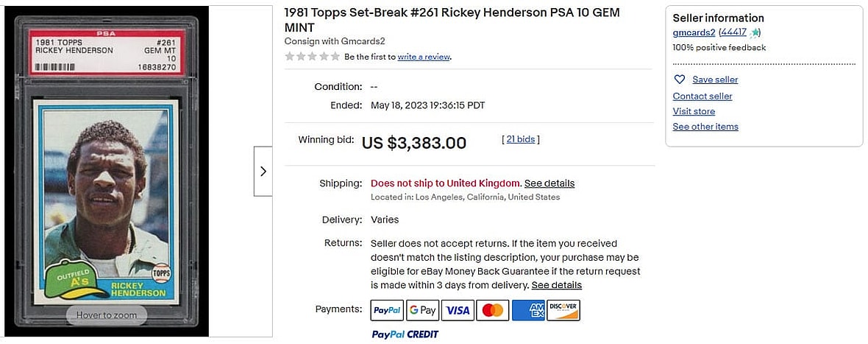Click the PayPal payment icon
Viewport: 868px width, 344px height.
pyautogui.click(x=387, y=310)
